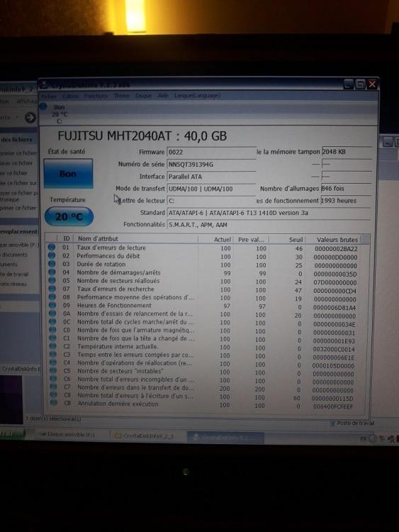Click the buffer size field 2048 KB
Screen dimensions: 399x532
[x=346, y=152]
